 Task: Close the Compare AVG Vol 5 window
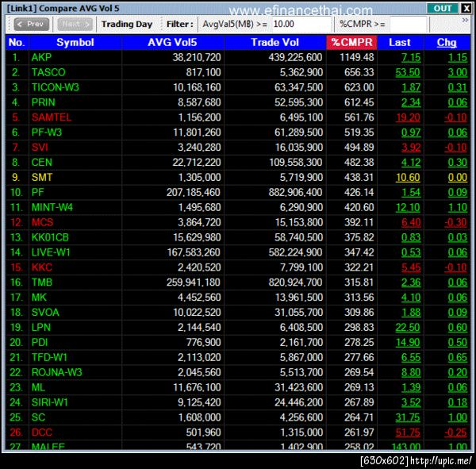(466, 8)
